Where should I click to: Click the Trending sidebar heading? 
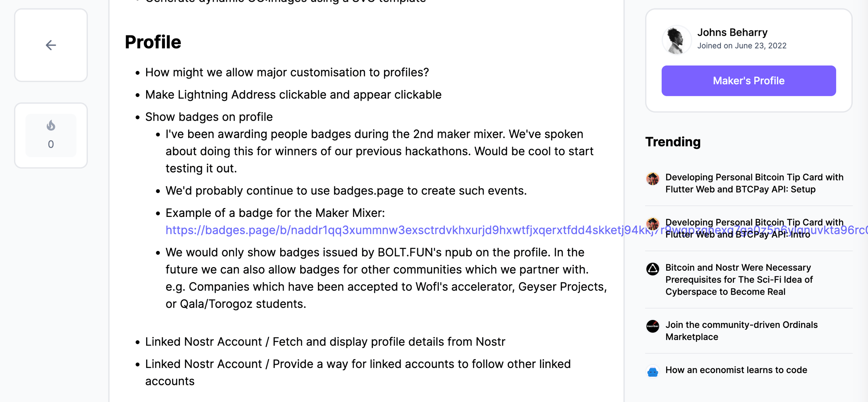(x=673, y=142)
